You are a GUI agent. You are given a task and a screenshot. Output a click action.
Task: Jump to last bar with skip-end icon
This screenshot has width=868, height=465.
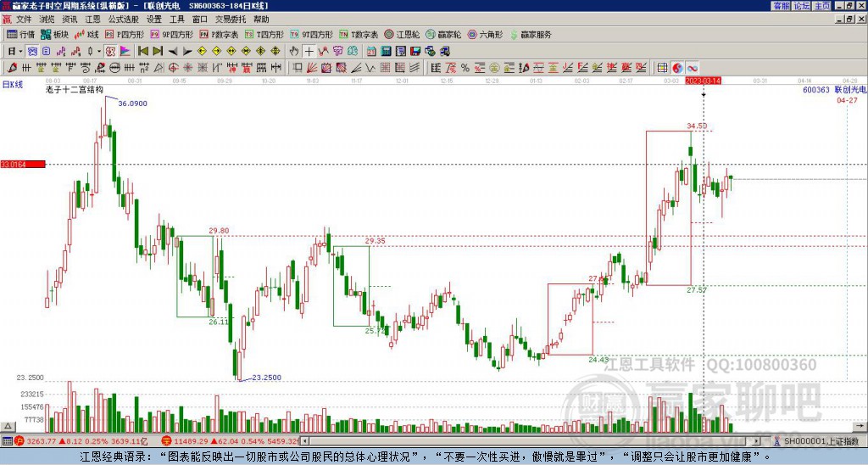(x=158, y=51)
